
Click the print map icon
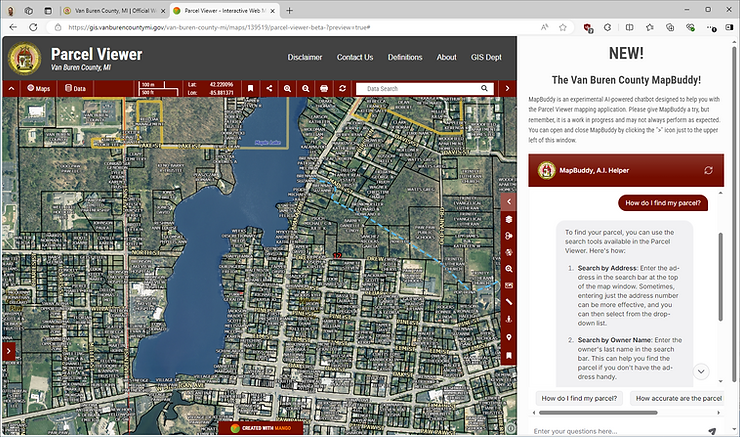point(324,88)
